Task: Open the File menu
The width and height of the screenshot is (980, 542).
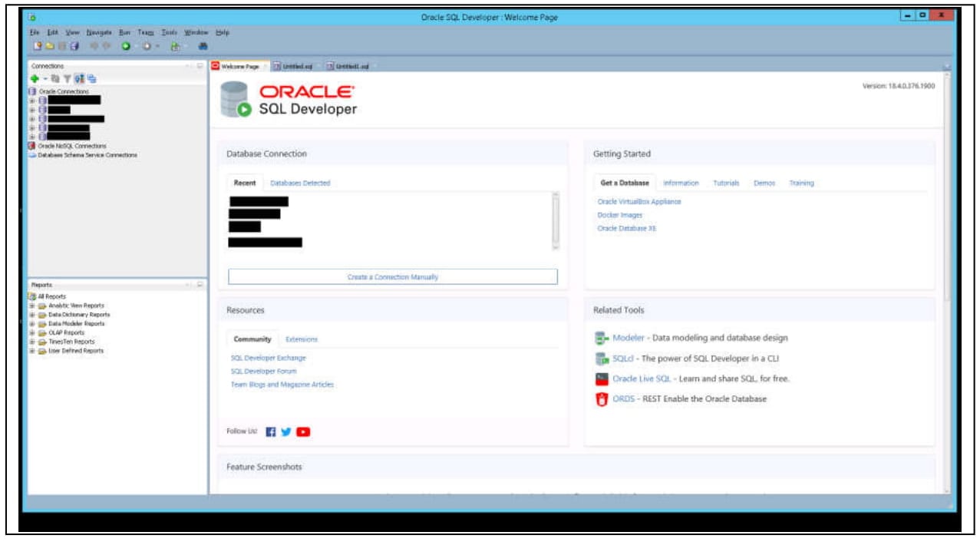Action: [35, 32]
